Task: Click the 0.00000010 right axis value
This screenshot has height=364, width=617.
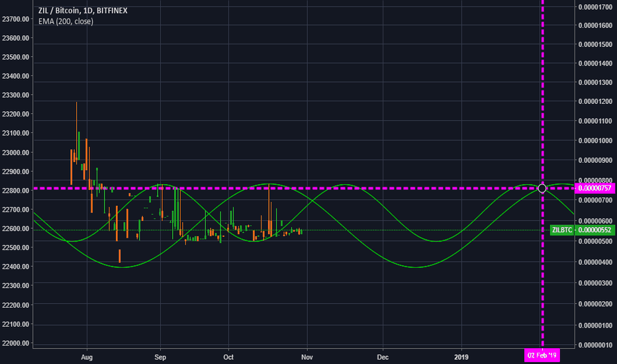Action: tap(595, 345)
